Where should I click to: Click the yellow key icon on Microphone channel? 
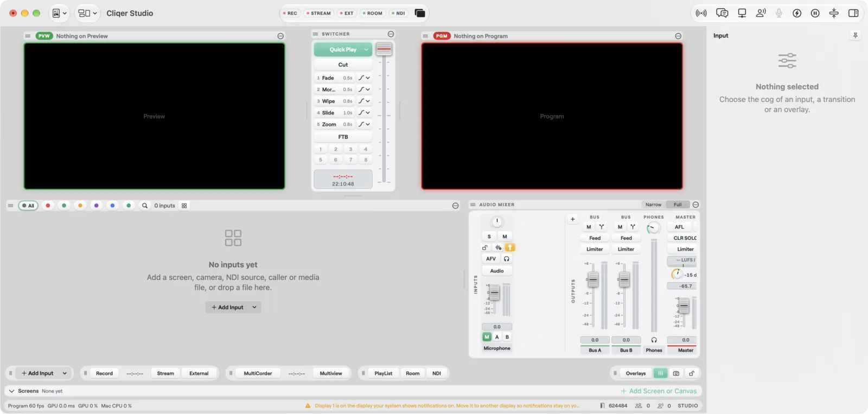(x=510, y=247)
